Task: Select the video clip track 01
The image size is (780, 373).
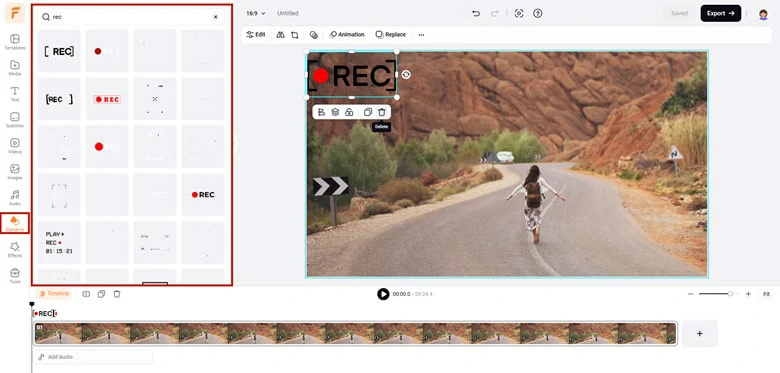Action: point(355,333)
